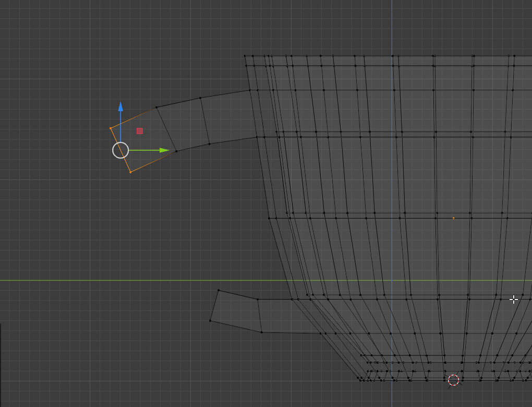Grab the green Y-axis gizmo arrow
Viewport: 532px width, 407px height.
click(x=164, y=150)
